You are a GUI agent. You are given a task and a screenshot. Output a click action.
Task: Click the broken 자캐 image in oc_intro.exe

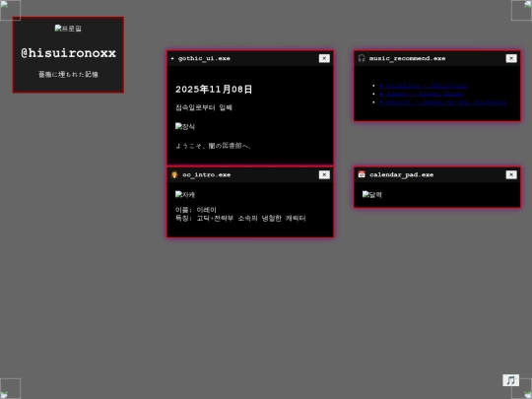pos(185,194)
